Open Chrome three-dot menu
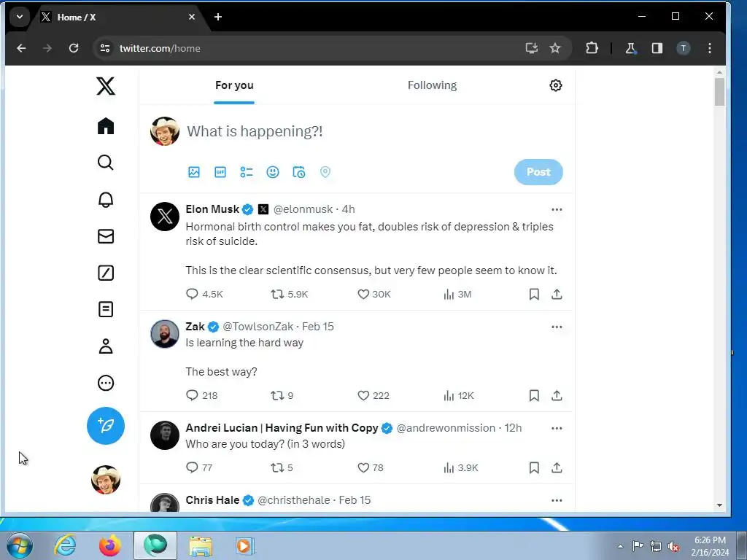747x560 pixels. tap(710, 48)
